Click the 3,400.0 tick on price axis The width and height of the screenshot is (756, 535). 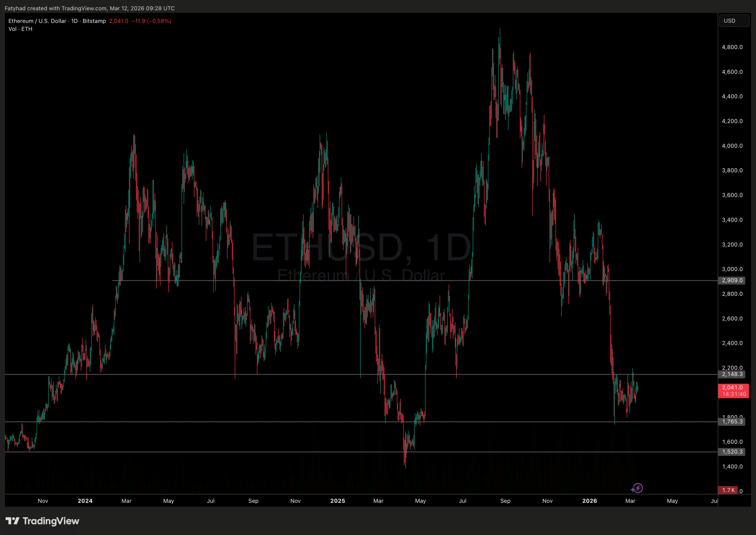(x=732, y=220)
